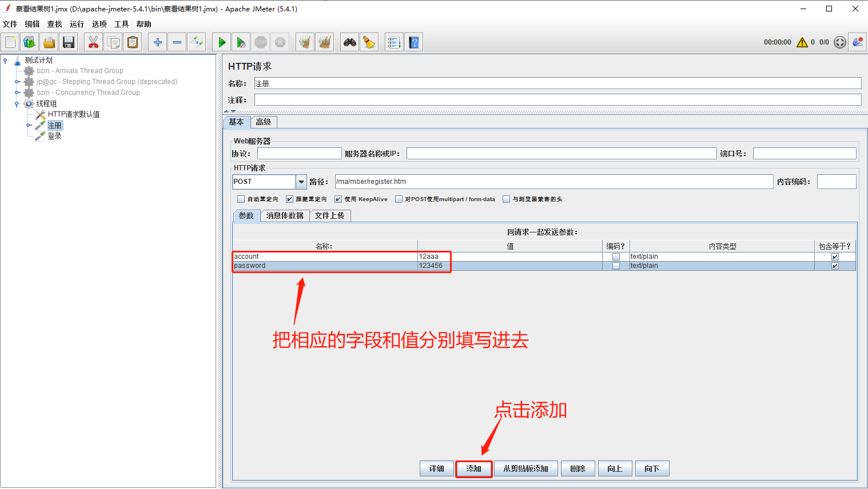Click the Clear All brooms icon
Screen dimensions: 868x489
[325, 42]
